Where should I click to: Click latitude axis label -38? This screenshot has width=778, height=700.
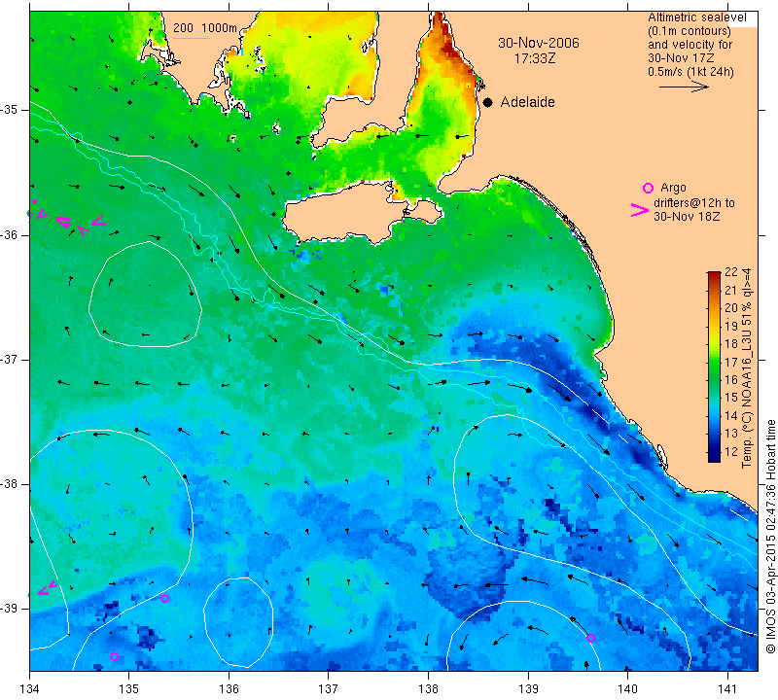pos(9,484)
